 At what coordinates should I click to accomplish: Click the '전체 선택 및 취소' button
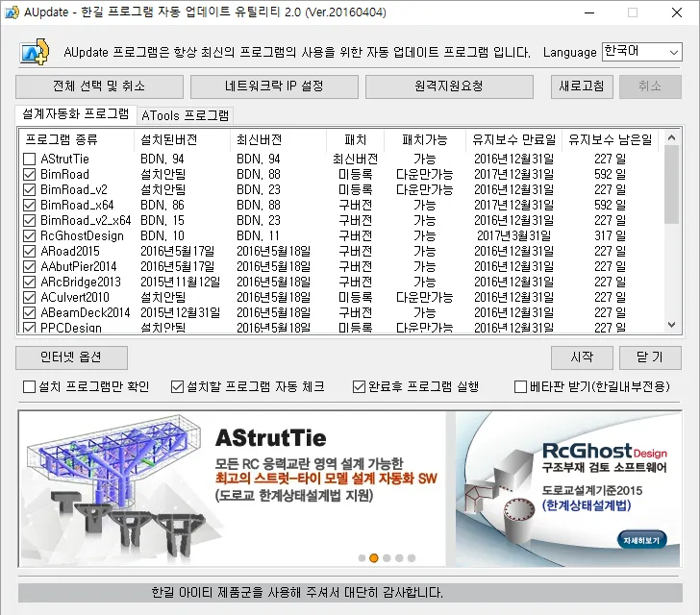[x=99, y=86]
